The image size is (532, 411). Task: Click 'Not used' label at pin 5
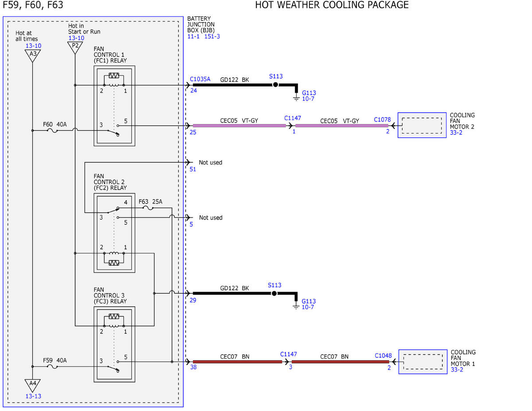[x=211, y=217]
